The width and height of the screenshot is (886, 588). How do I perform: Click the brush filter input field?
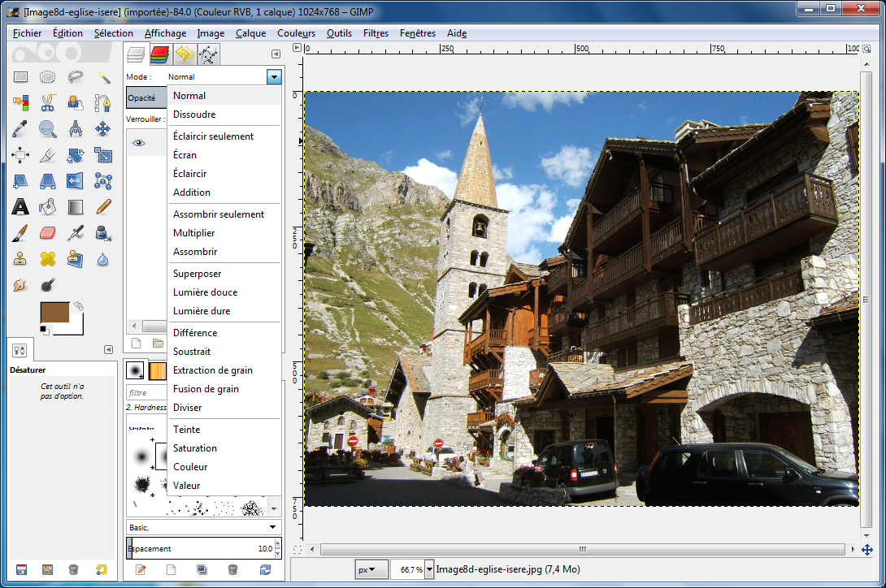[x=147, y=392]
